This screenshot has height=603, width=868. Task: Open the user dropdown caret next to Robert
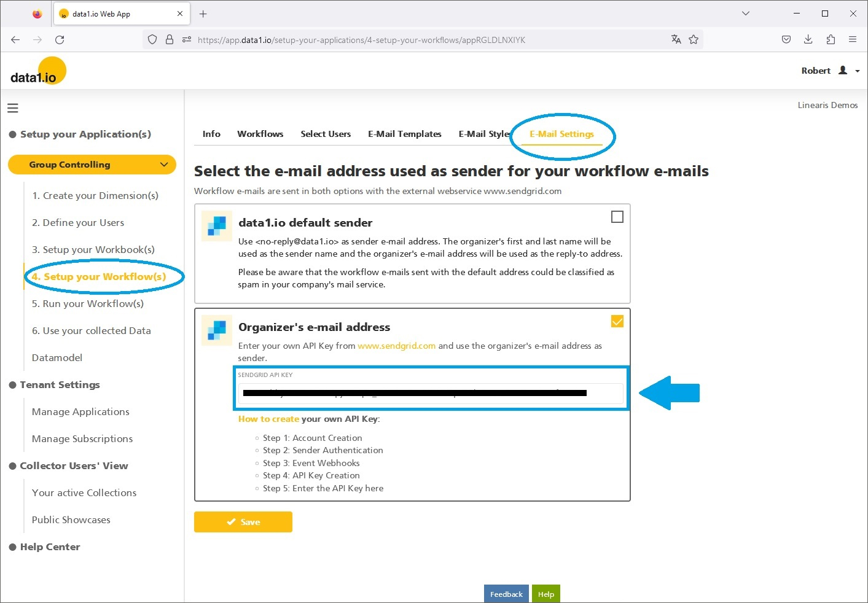click(858, 71)
